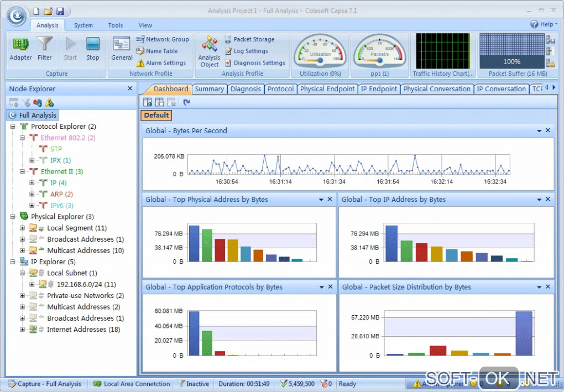Open the Physical Endpoint tab
The image size is (564, 392).
coord(327,89)
